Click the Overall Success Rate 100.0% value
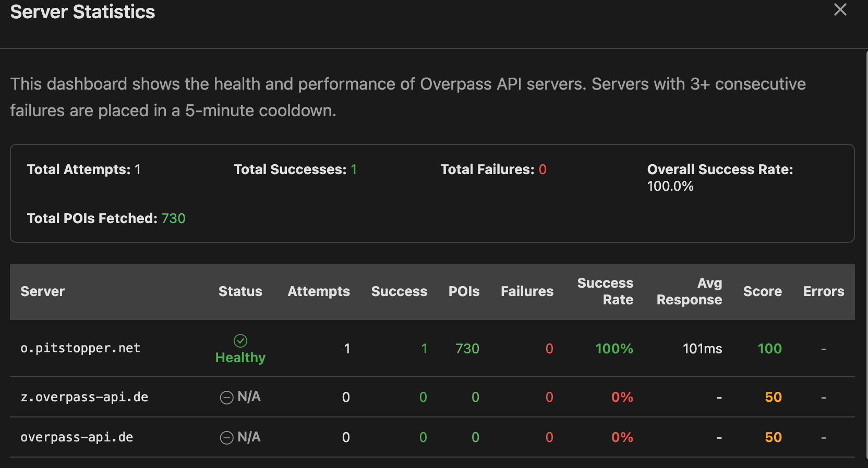Viewport: 868px width, 468px height. pyautogui.click(x=670, y=186)
